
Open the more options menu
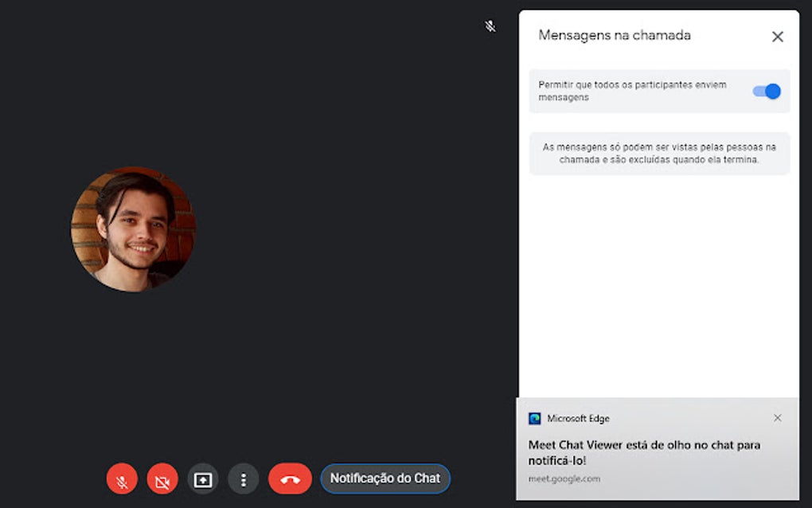[243, 479]
